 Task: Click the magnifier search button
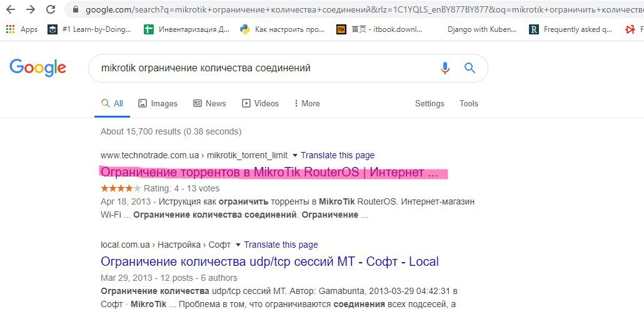[470, 68]
